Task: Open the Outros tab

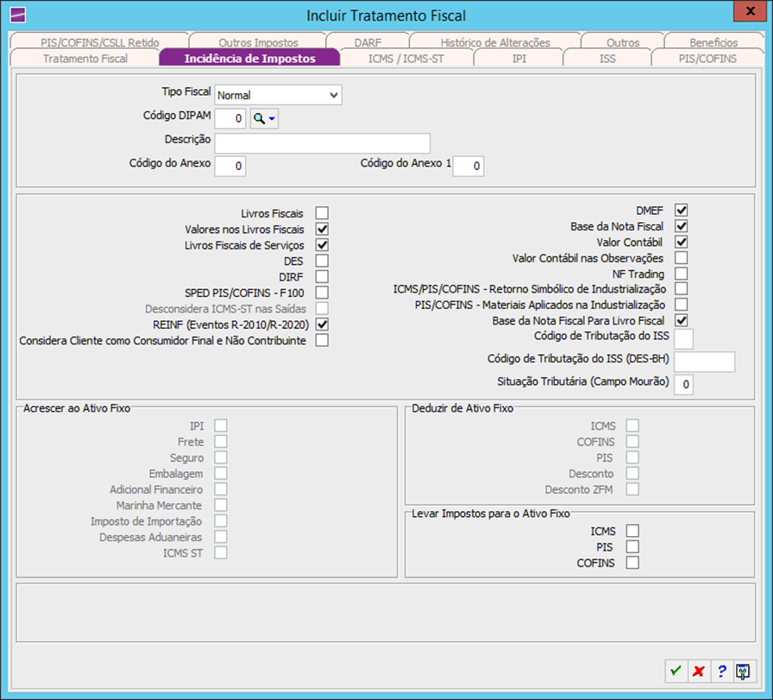Action: [623, 42]
